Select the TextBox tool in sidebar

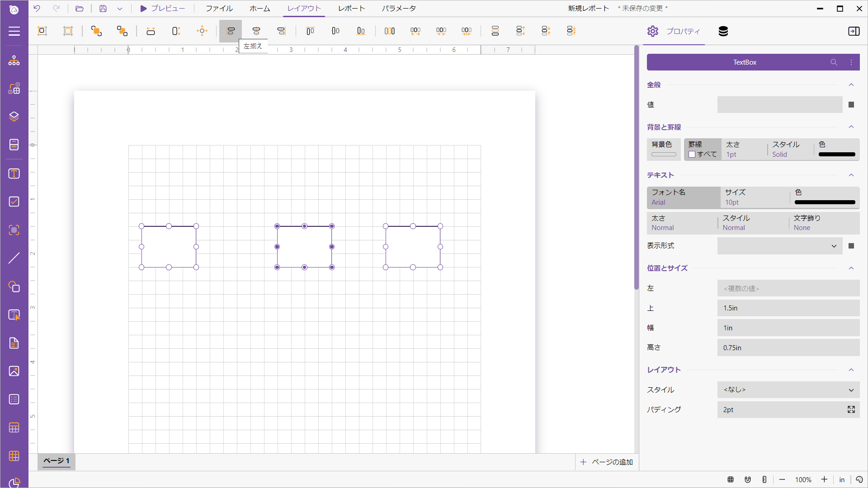14,174
